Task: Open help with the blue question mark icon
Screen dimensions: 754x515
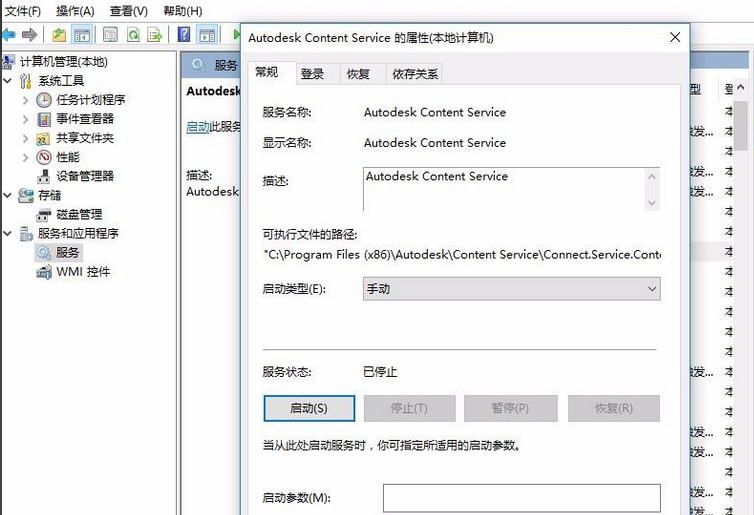Action: pos(184,35)
